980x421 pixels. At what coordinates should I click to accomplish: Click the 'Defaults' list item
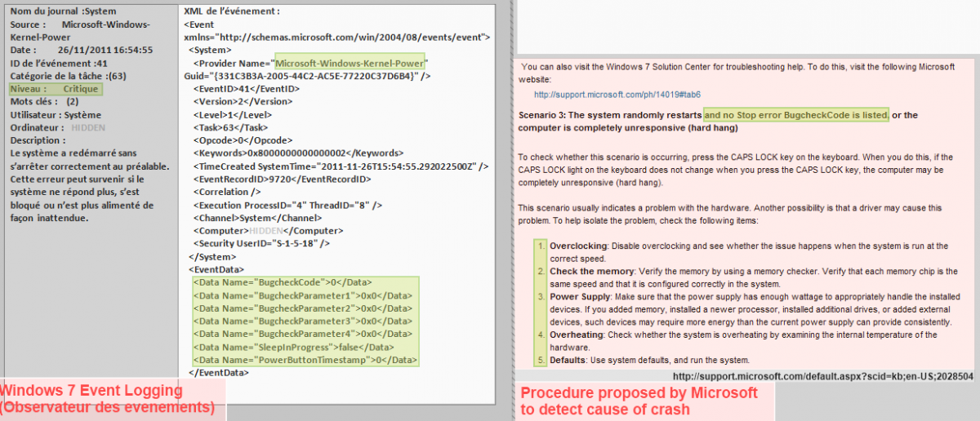[x=649, y=361]
